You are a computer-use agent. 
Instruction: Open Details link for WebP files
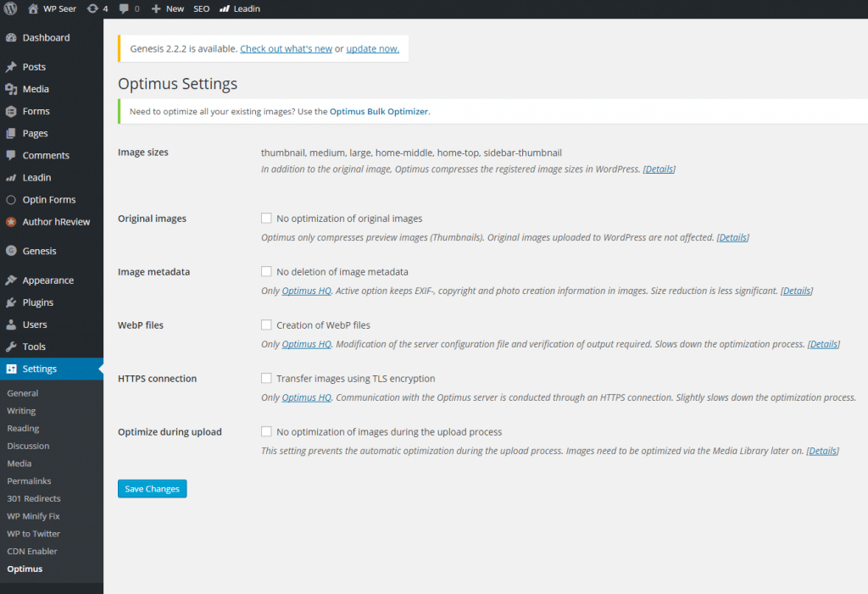click(x=824, y=344)
